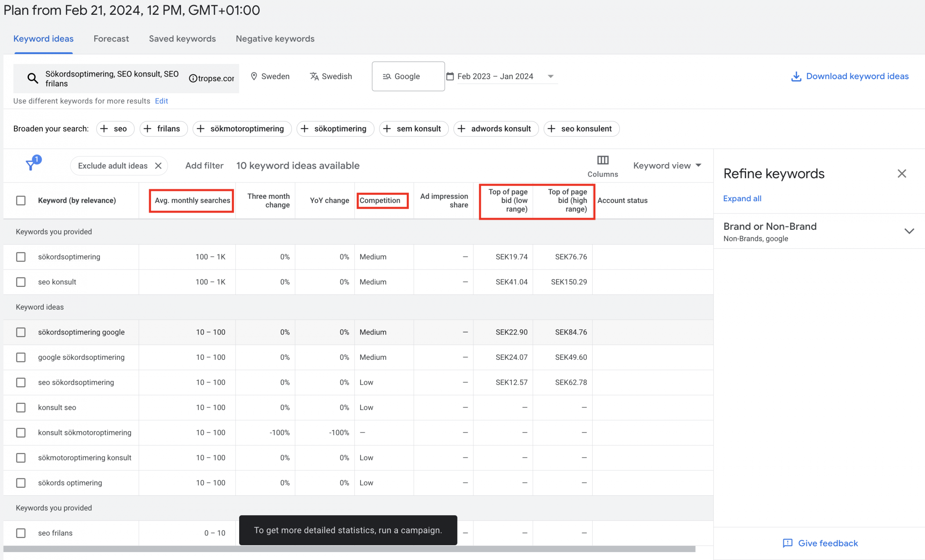
Task: Click the calendar icon by the date range
Action: point(450,76)
